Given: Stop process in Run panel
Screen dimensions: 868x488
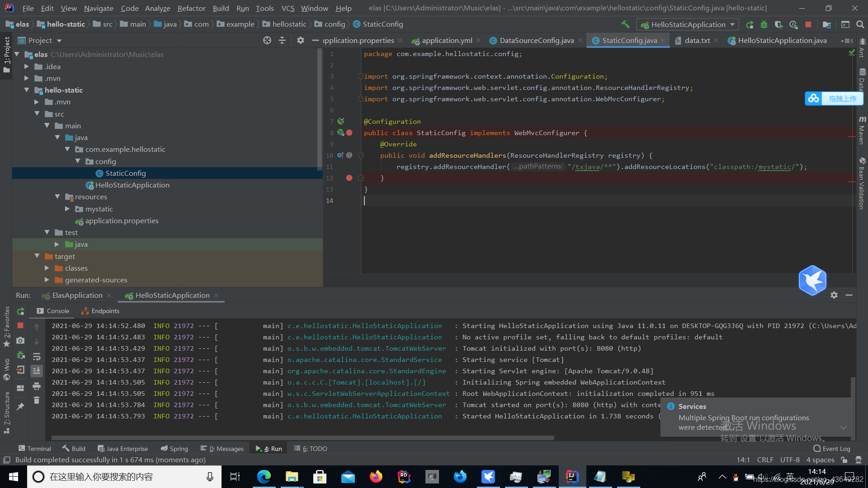Looking at the screenshot, I should [20, 325].
